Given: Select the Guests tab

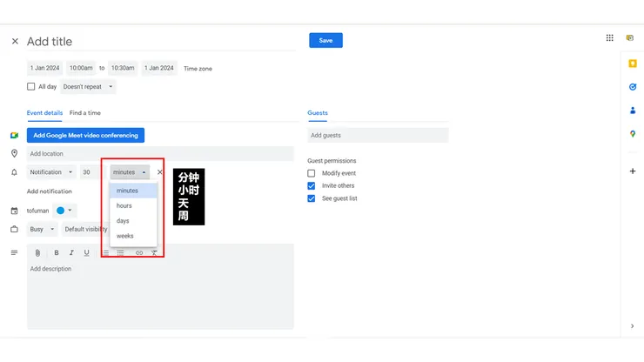Looking at the screenshot, I should 318,113.
